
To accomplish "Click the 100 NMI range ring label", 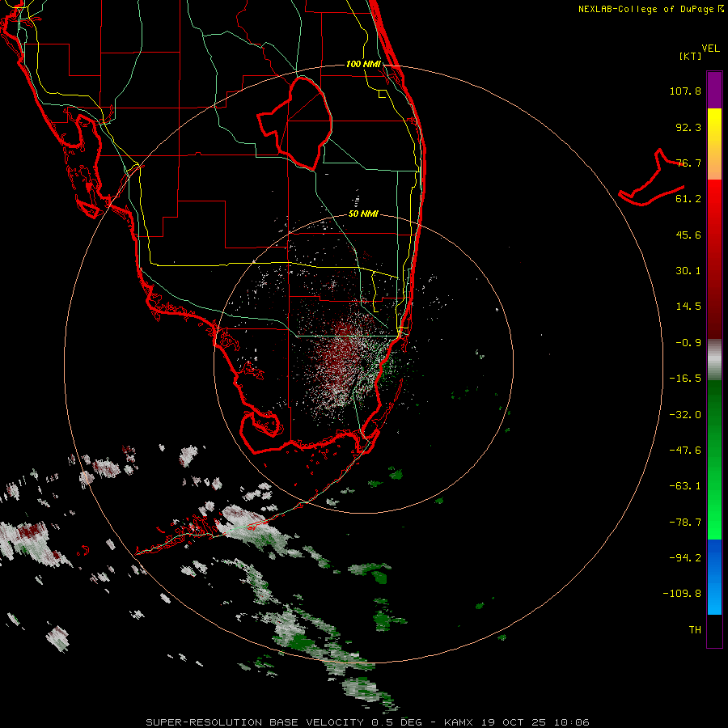I will 363,64.
